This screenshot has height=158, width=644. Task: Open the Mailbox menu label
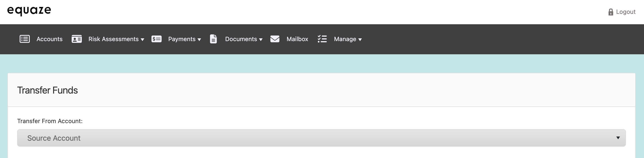297,39
